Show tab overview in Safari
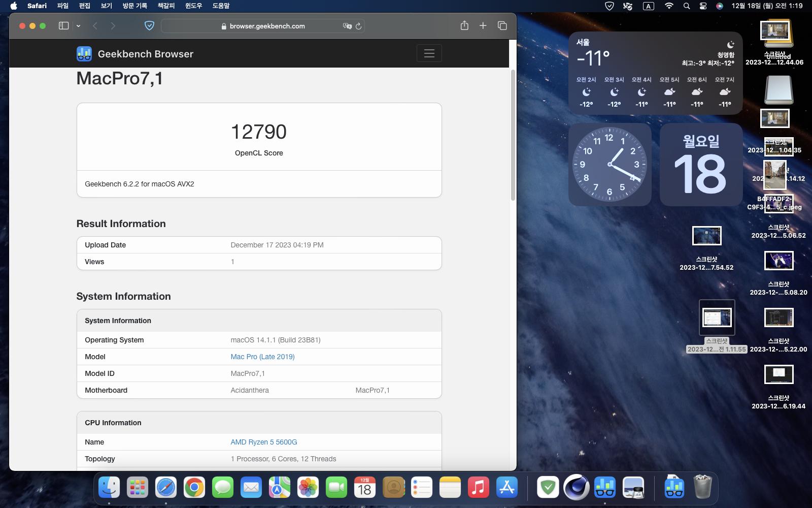 (502, 26)
